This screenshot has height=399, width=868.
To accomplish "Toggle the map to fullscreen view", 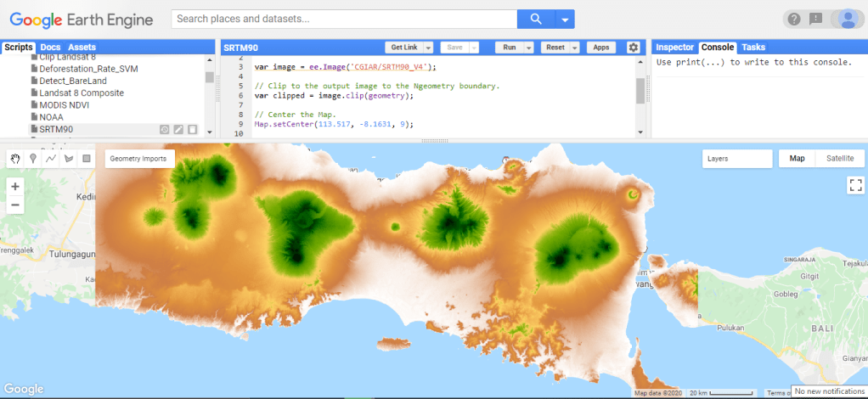I will (854, 184).
